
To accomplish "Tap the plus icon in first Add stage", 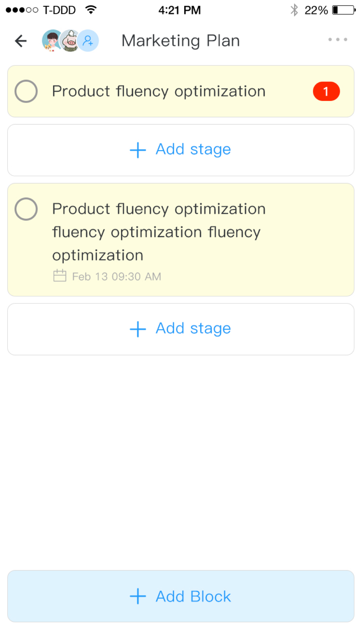I will [138, 150].
